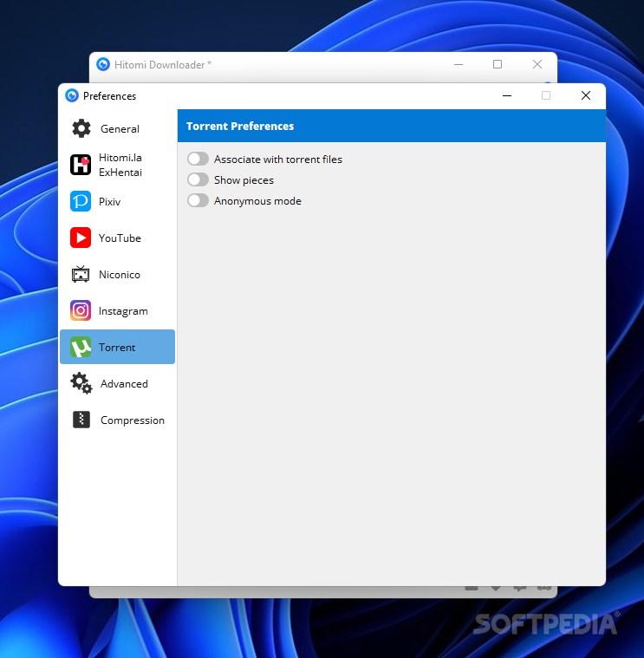This screenshot has height=658, width=644.
Task: Select the Torrent tab label
Action: pyautogui.click(x=117, y=348)
